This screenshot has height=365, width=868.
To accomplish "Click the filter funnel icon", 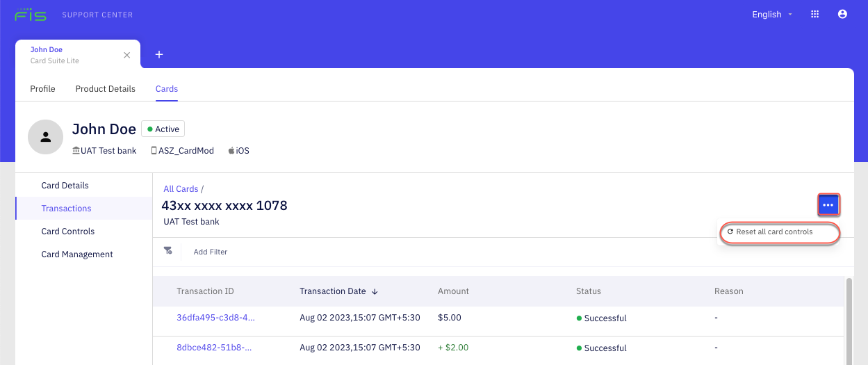I will [167, 251].
